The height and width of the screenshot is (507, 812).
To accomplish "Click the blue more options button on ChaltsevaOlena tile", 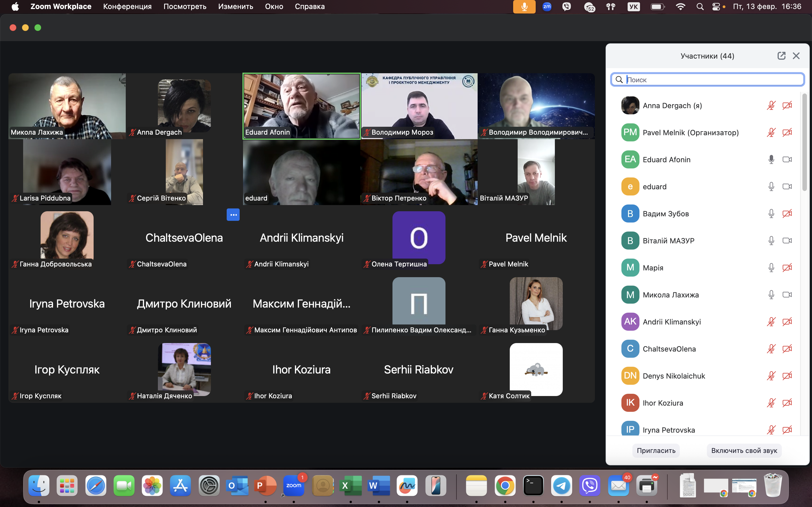I will click(x=233, y=215).
